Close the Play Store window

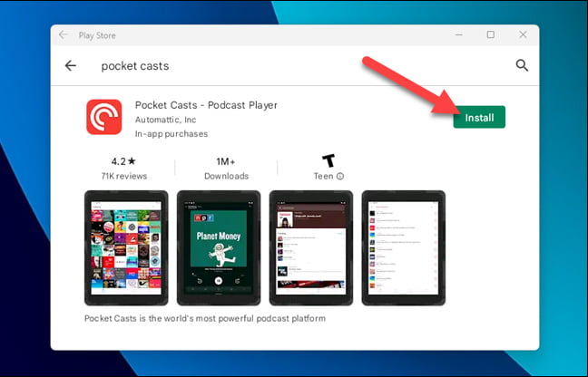click(x=523, y=34)
